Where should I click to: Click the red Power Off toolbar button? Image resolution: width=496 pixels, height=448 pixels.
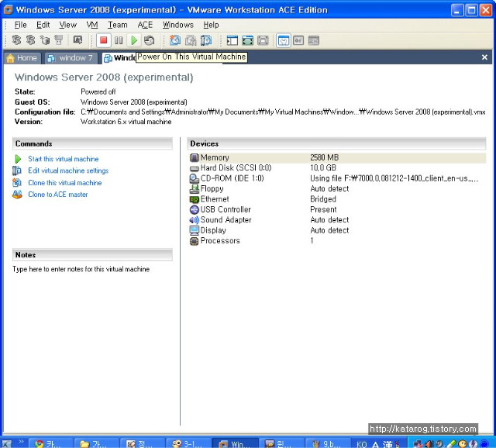click(103, 40)
